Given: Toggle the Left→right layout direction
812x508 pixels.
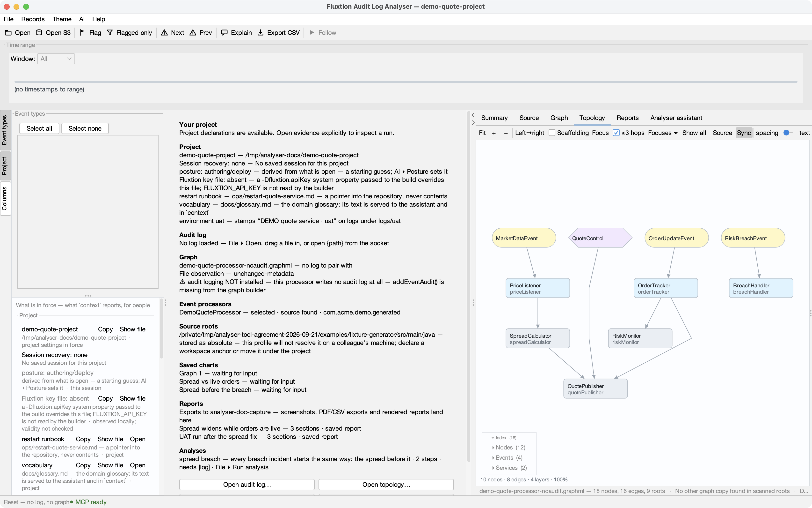Looking at the screenshot, I should pyautogui.click(x=529, y=133).
